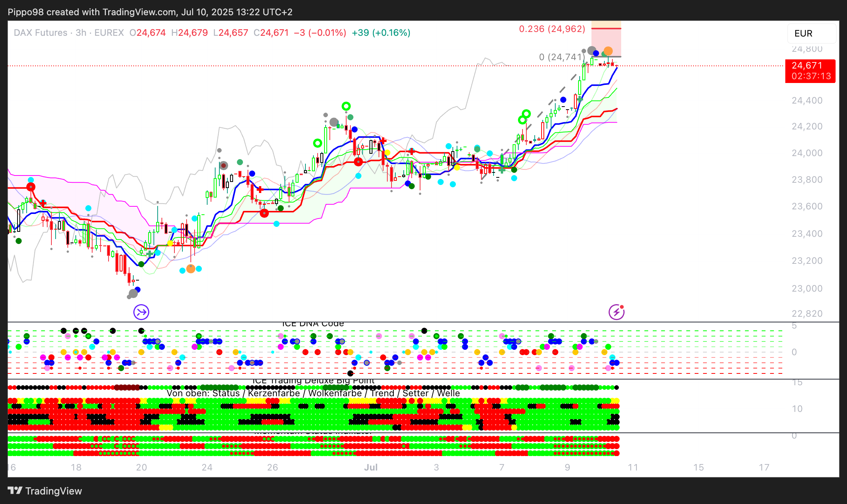Viewport: 847px width, 504px height.
Task: Click the TradingView logo at bottom left
Action: coord(45,491)
